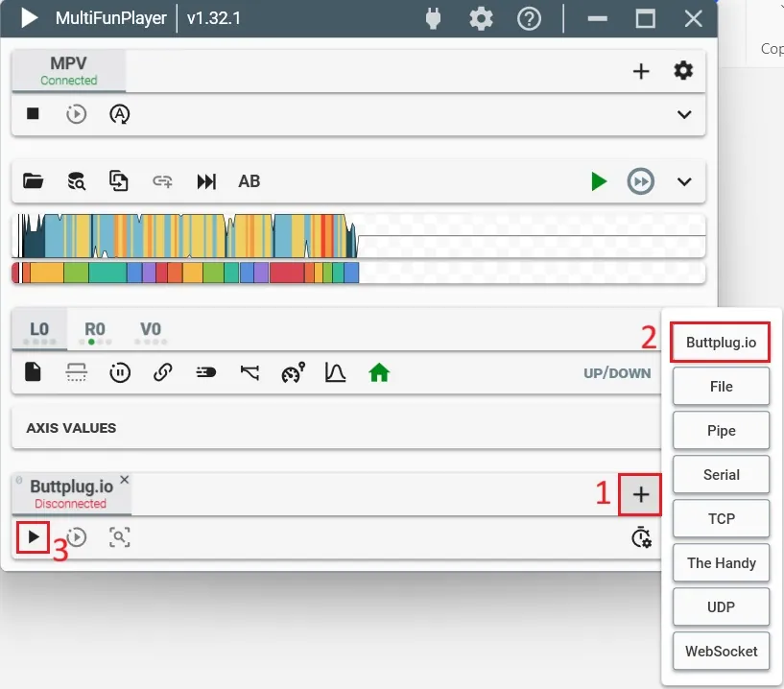Click the L0 script file icon

pos(33,372)
